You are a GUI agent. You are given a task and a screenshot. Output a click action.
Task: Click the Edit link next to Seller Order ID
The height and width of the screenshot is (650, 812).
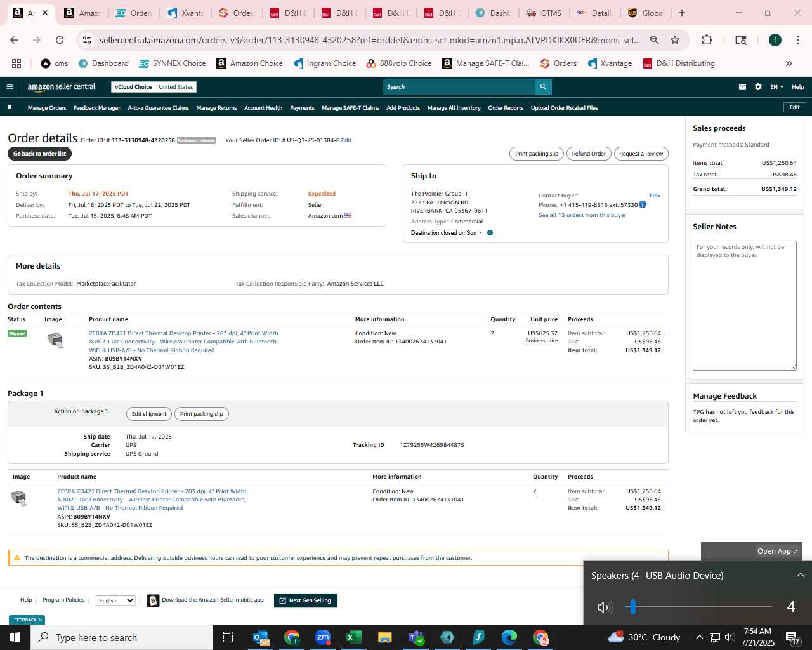coord(346,140)
